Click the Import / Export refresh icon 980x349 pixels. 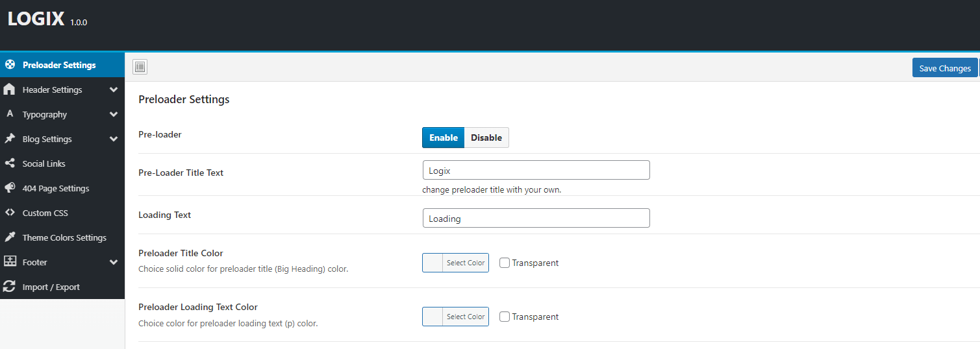click(10, 287)
